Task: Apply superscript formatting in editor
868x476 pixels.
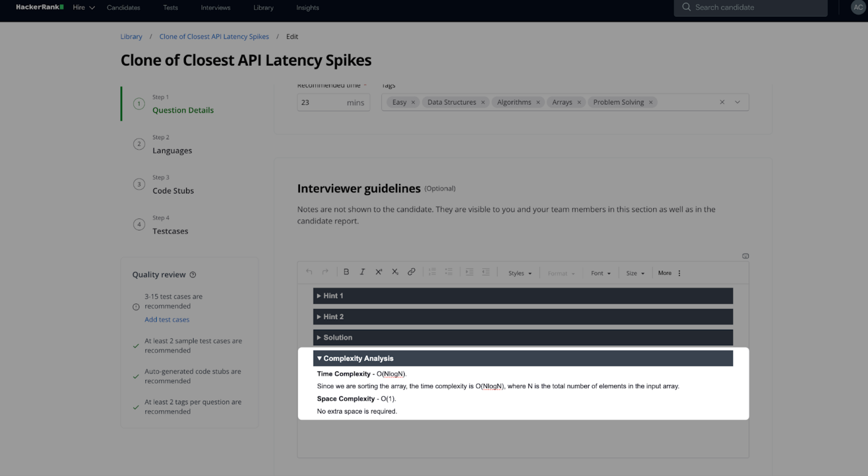Action: click(x=379, y=272)
